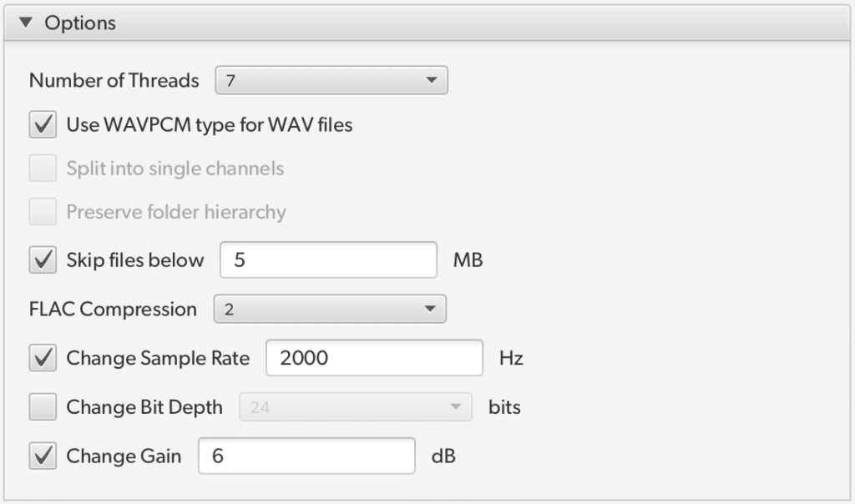Click the FLAC Compression label text
Image resolution: width=855 pixels, height=504 pixels.
point(113,310)
